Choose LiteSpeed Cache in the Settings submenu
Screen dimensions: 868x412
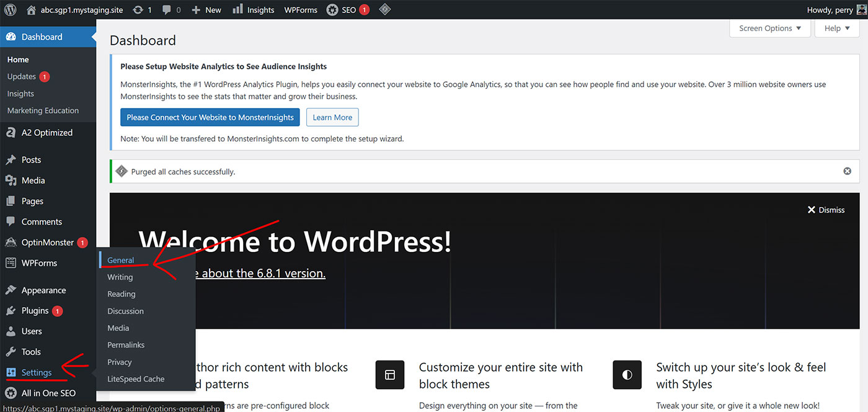pos(136,378)
